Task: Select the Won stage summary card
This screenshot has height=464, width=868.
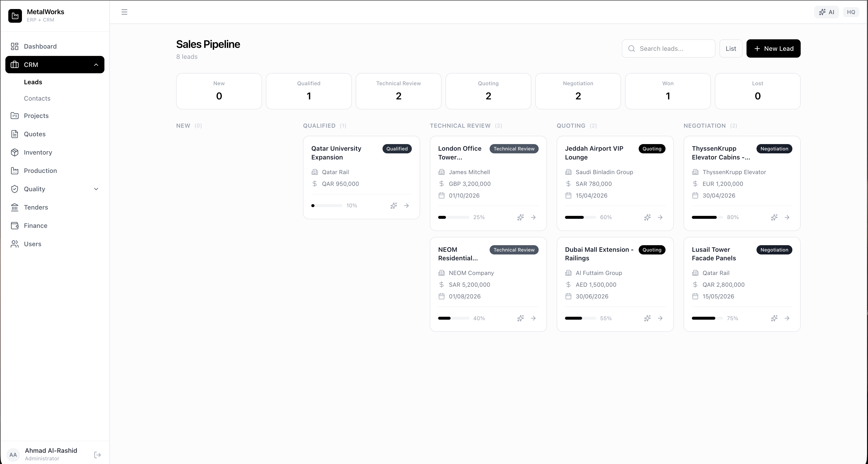Action: [668, 91]
